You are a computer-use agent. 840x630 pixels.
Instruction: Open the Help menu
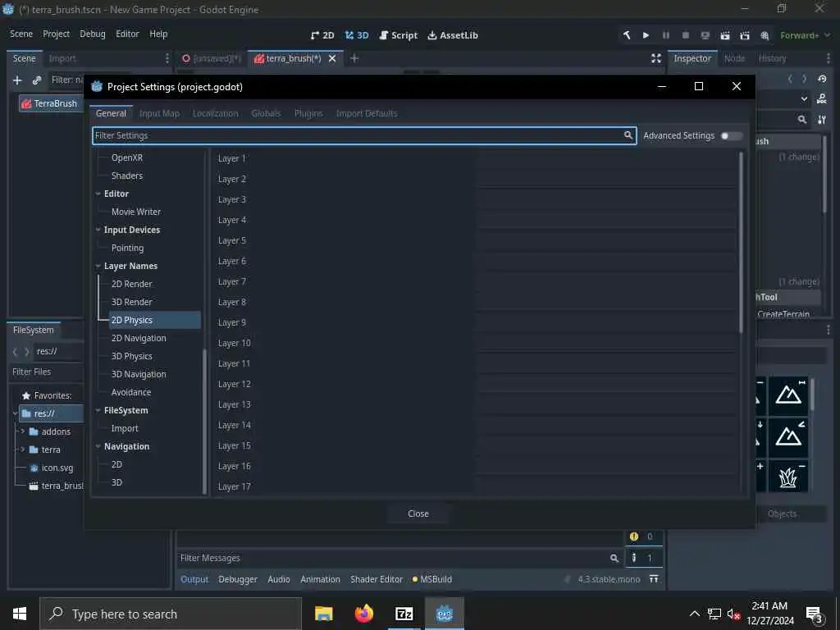pos(158,34)
